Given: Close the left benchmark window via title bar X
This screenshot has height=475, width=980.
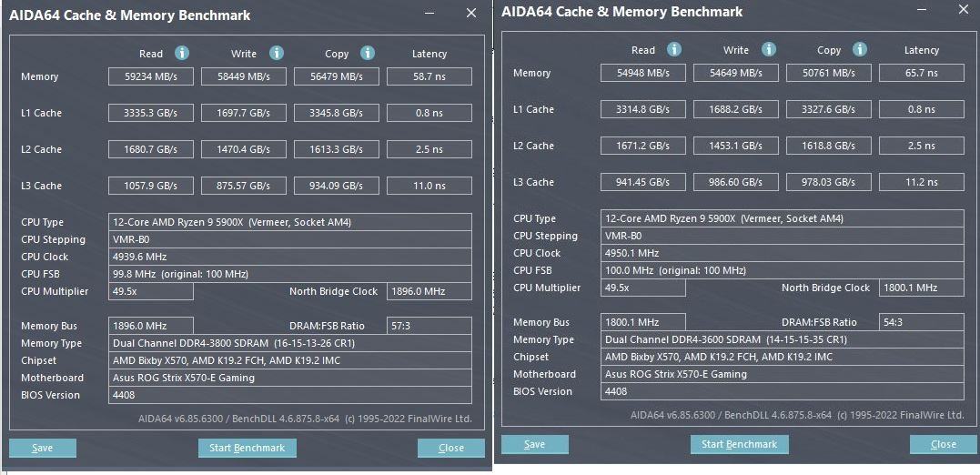Looking at the screenshot, I should click(470, 14).
